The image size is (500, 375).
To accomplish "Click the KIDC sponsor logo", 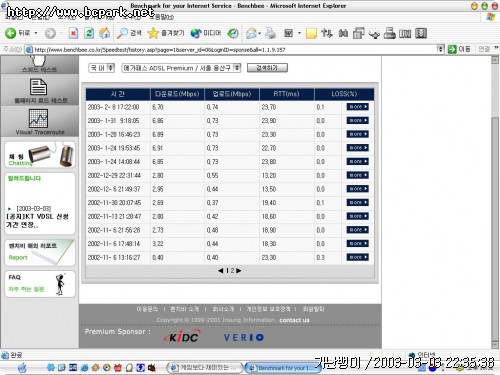I will pos(182,337).
